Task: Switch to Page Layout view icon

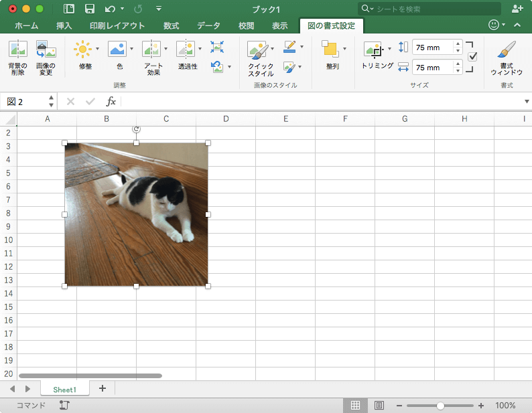Action: click(x=379, y=405)
